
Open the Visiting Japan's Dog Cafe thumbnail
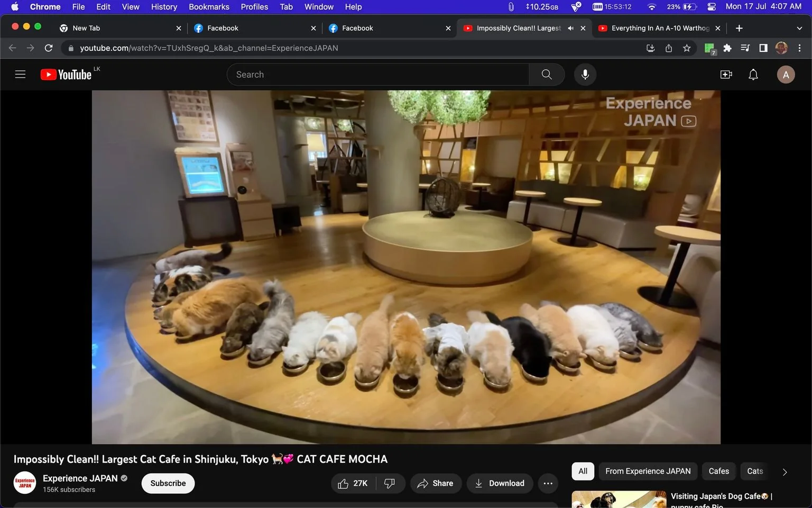pyautogui.click(x=619, y=500)
